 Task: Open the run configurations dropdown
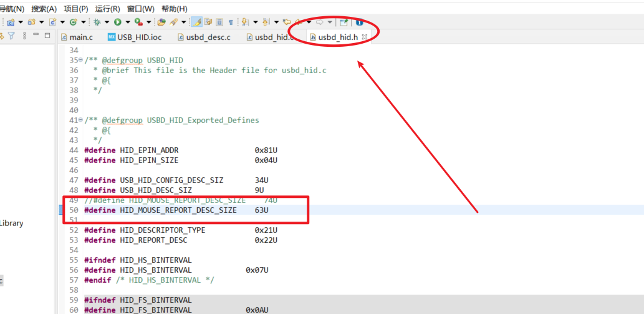[x=128, y=22]
